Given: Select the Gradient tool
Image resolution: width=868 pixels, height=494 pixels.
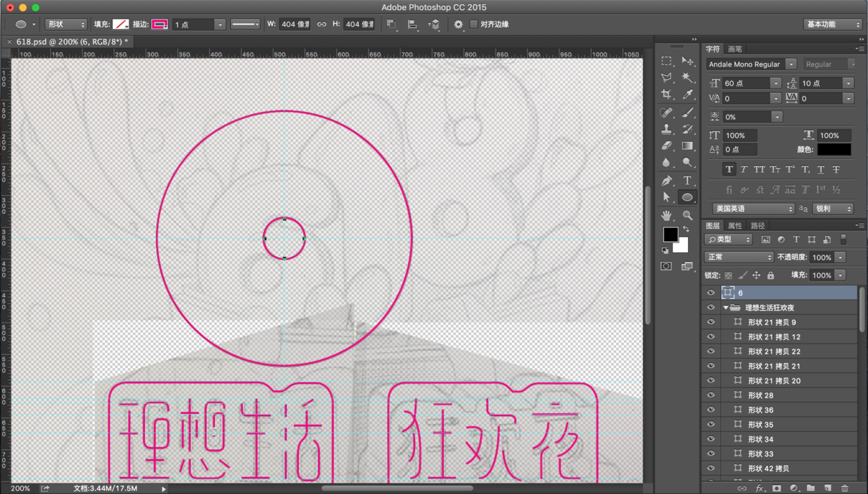Looking at the screenshot, I should [x=687, y=146].
